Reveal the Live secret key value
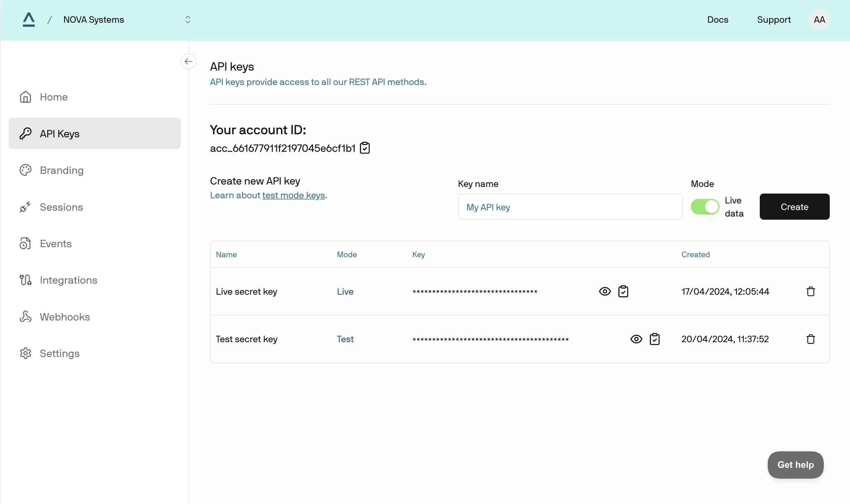This screenshot has width=850, height=504. pyautogui.click(x=605, y=291)
